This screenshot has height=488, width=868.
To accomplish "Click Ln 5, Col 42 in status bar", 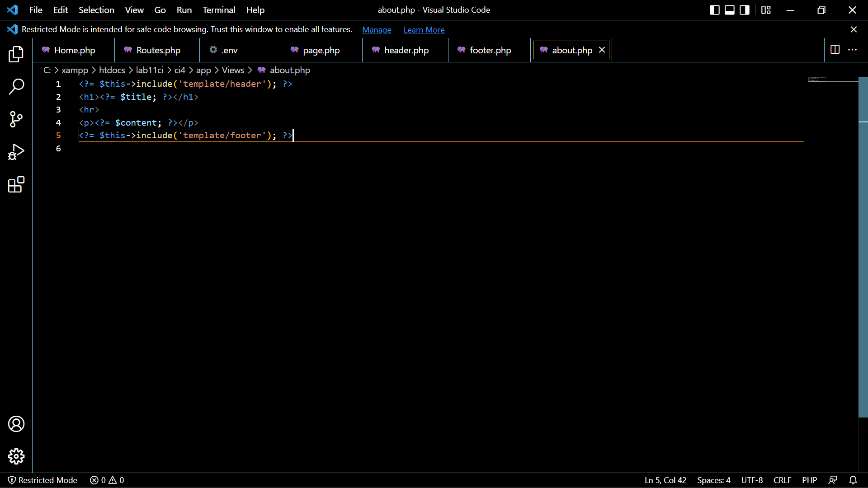I will click(665, 480).
